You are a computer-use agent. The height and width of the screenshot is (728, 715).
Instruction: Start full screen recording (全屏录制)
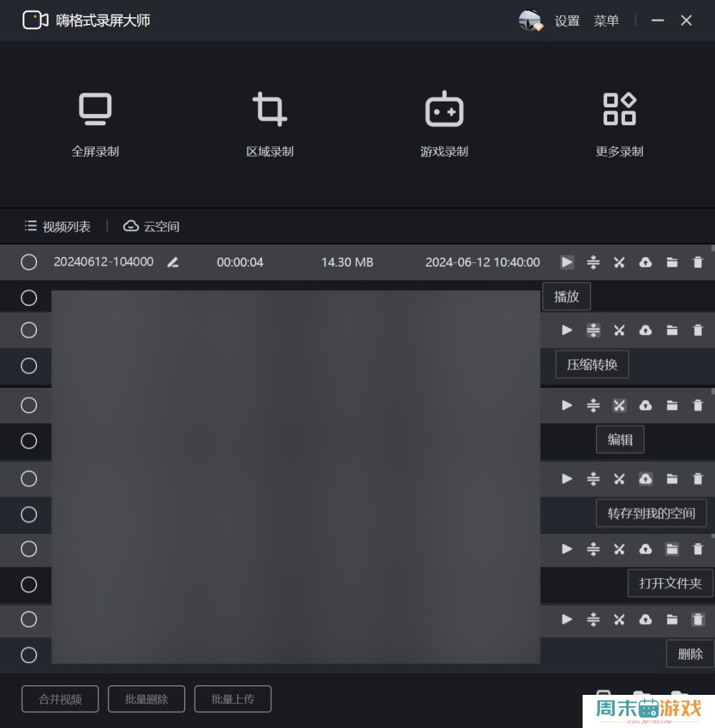point(95,124)
